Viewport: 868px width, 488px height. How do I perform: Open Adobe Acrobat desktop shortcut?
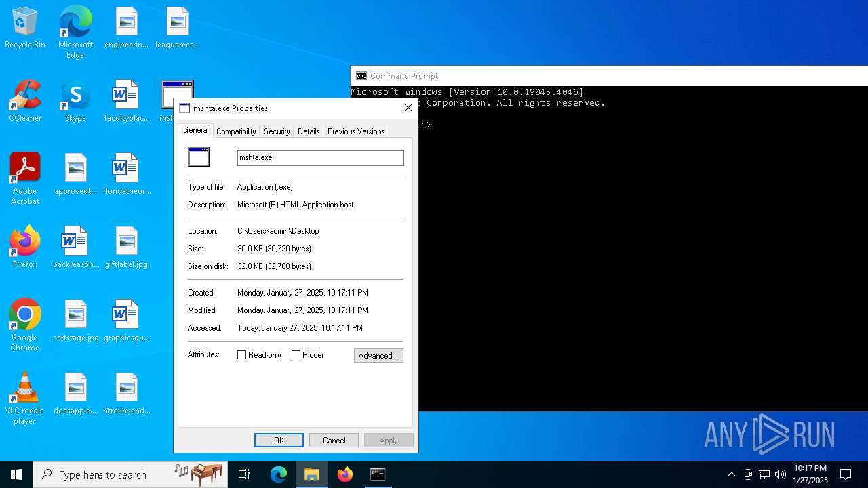25,179
